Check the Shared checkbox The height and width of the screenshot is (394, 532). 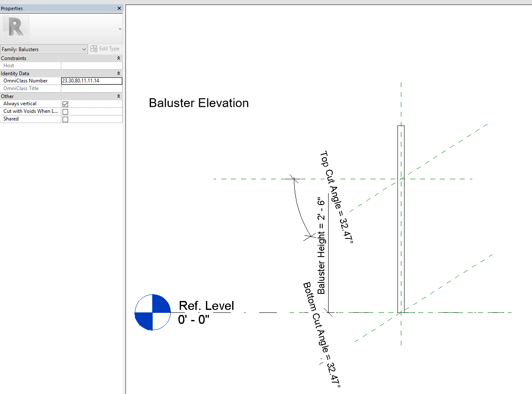pyautogui.click(x=65, y=119)
